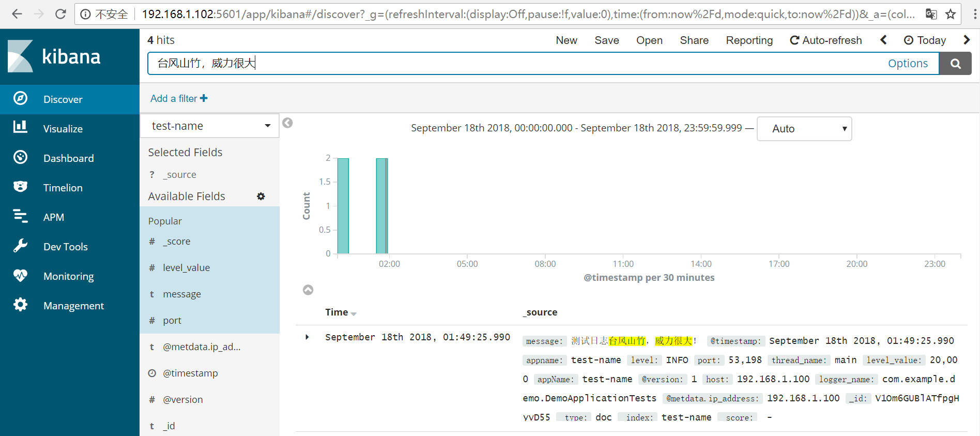
Task: Open the browser menu dots
Action: point(975,14)
